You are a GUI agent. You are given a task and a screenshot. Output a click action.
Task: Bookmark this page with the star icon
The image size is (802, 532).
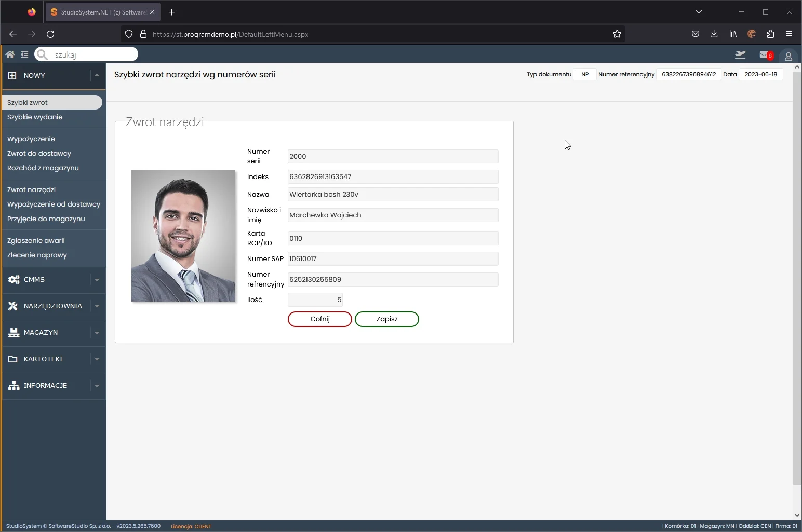[617, 34]
